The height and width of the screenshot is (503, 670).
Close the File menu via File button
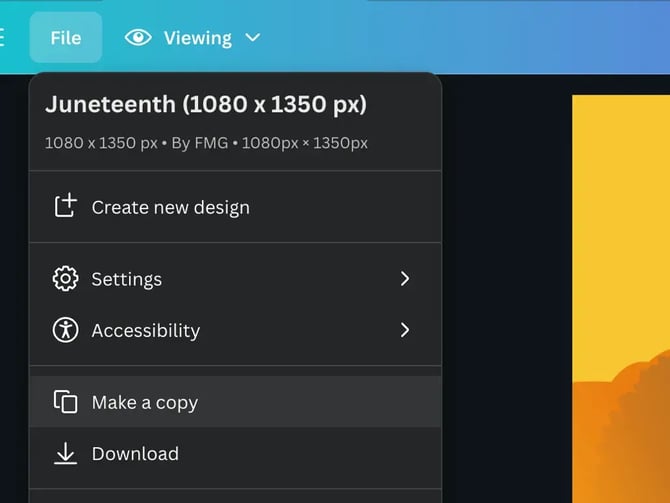pyautogui.click(x=66, y=38)
